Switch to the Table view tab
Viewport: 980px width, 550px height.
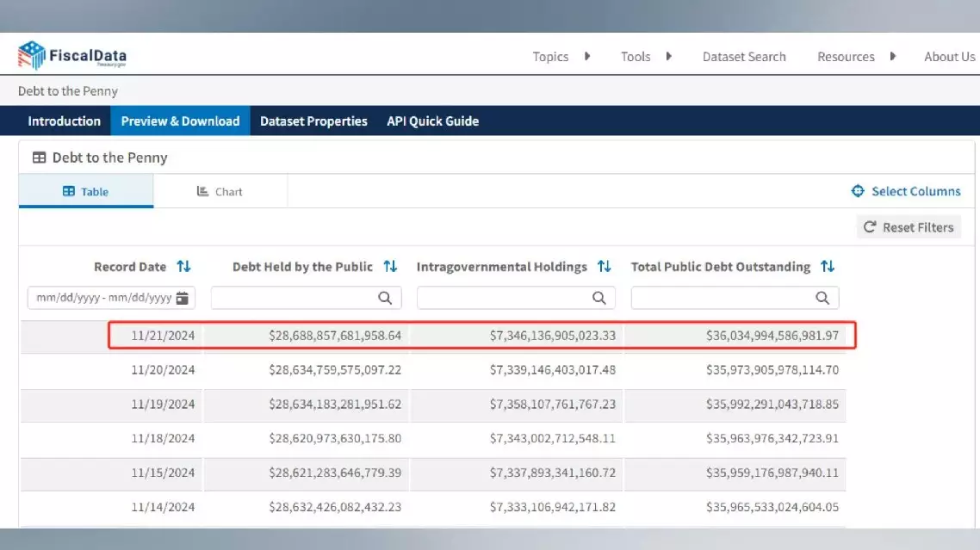86,192
